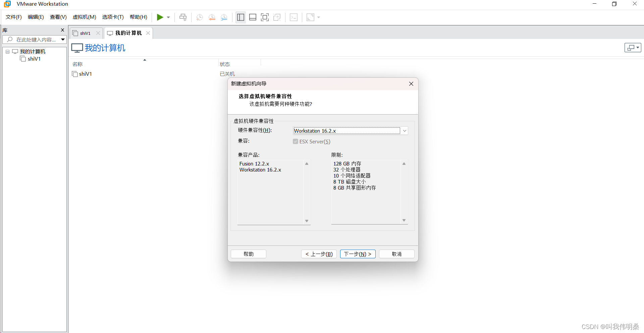Close the 新建虚拟机向导 dialog
Image resolution: width=644 pixels, height=333 pixels.
(411, 84)
